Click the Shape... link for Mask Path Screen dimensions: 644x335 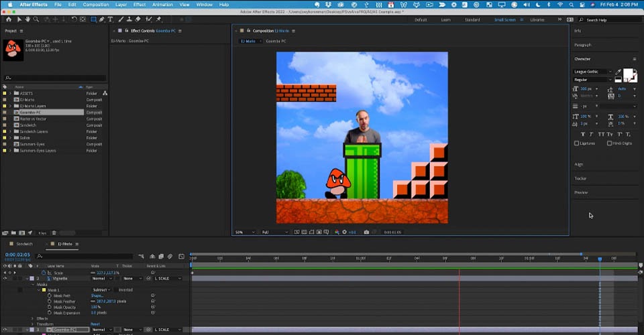pyautogui.click(x=97, y=295)
